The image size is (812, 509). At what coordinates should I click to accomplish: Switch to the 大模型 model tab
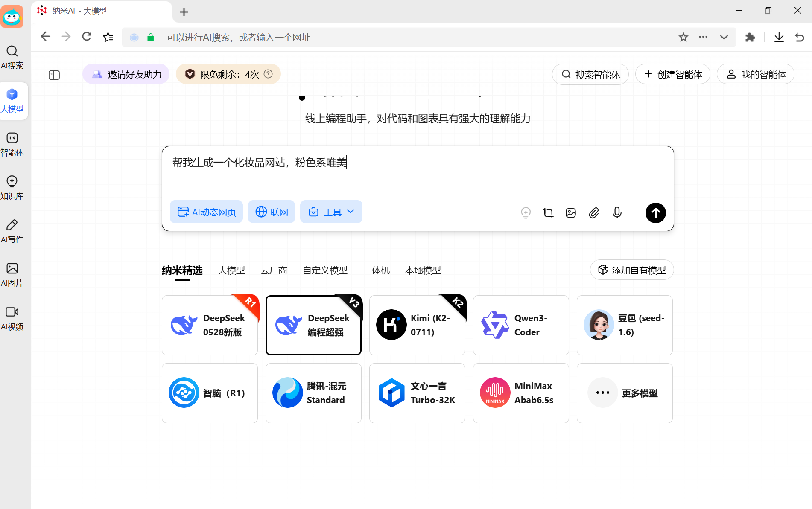point(231,270)
